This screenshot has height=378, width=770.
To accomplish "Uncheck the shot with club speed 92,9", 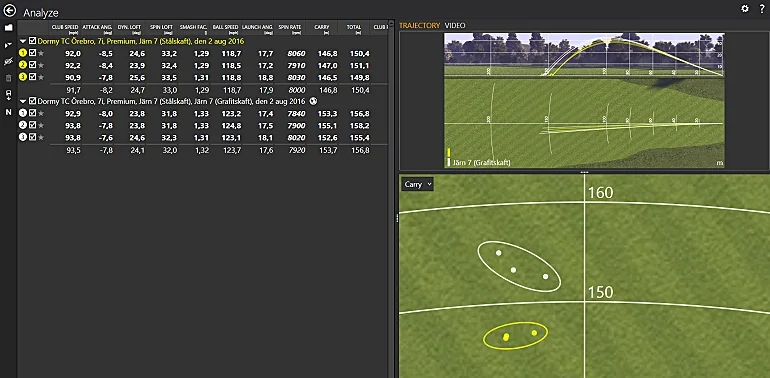I will [32, 113].
